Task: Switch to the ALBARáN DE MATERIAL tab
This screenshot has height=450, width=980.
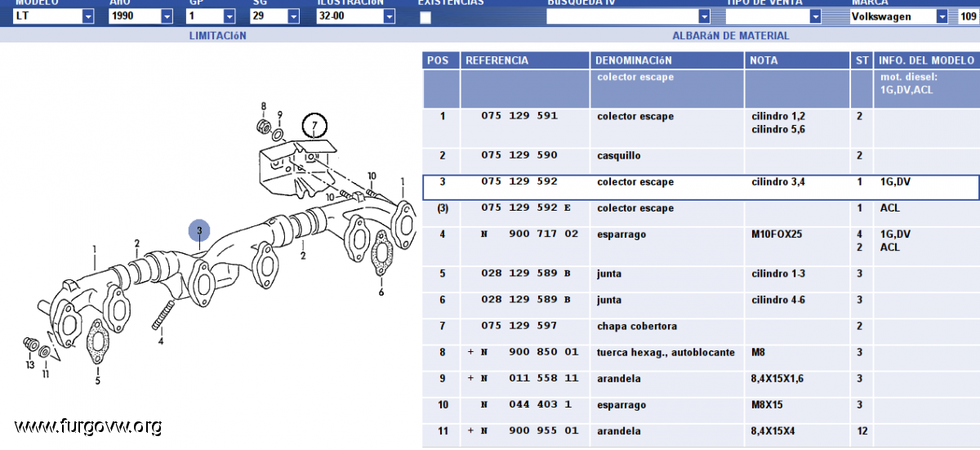Action: [731, 36]
